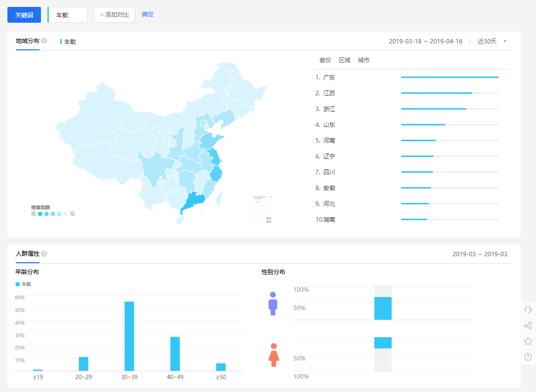This screenshot has width=536, height=392.
Task: Click the darkest search index legend swatch
Action: (x=40, y=214)
